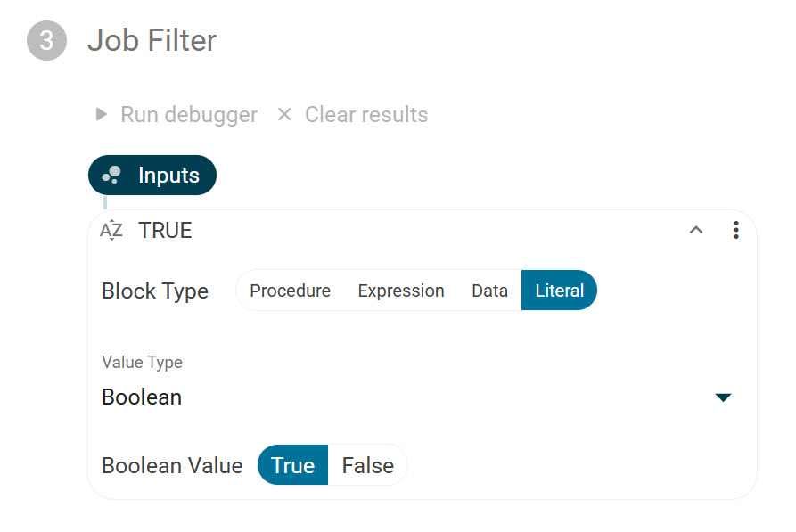The height and width of the screenshot is (532, 796).
Task: Collapse the TRUE input block
Action: click(x=696, y=231)
